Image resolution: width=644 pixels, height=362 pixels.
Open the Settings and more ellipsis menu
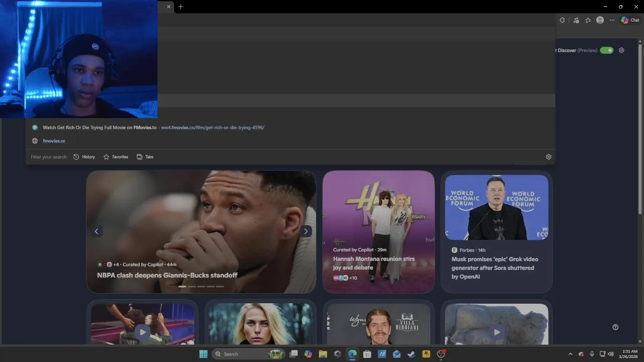tap(612, 20)
